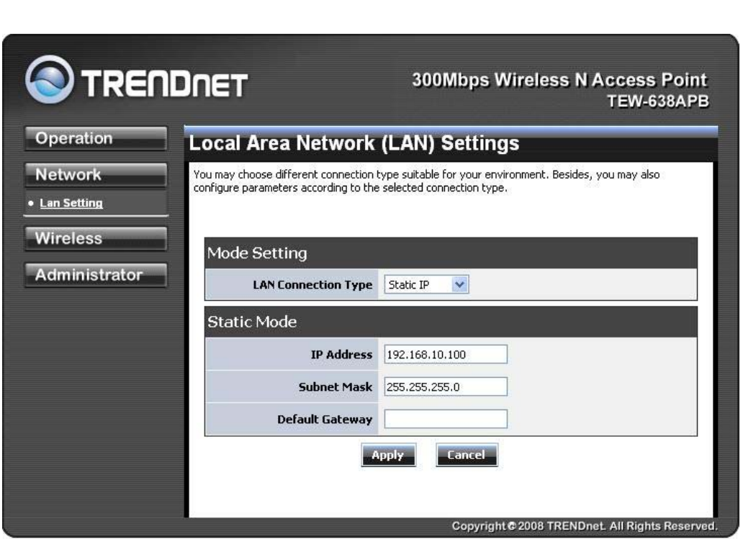
Task: Open the Operation menu
Action: click(96, 139)
